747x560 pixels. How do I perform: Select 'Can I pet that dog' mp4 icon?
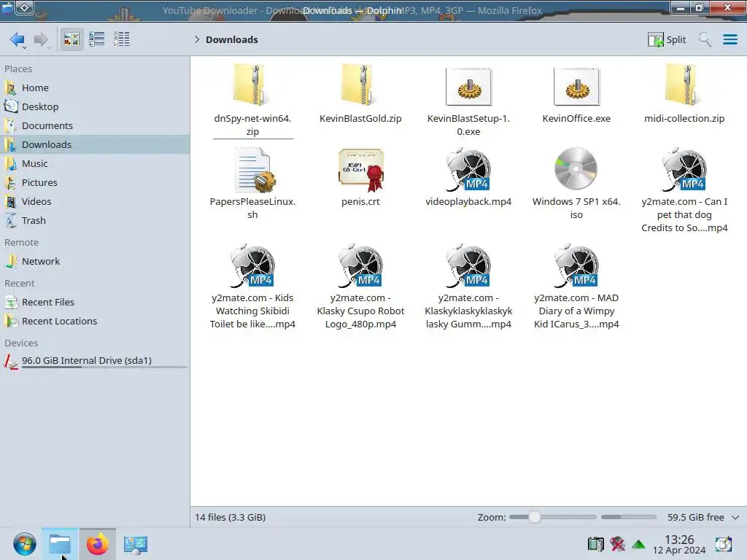point(684,169)
